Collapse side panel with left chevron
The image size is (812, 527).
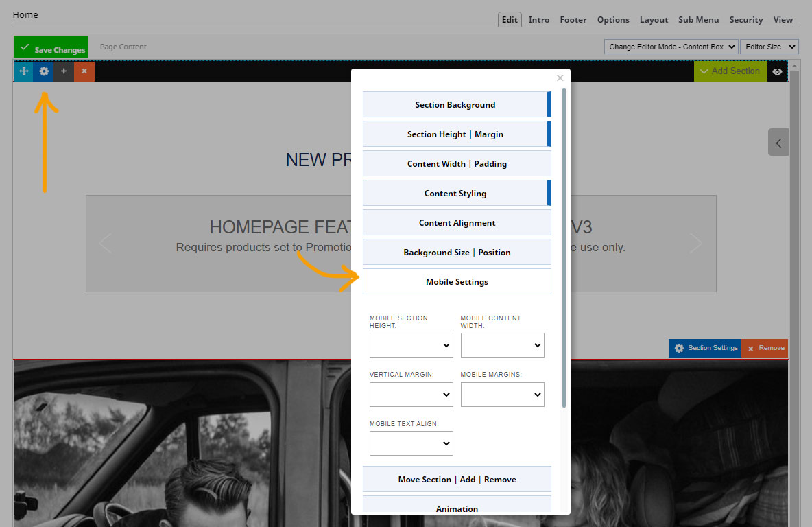click(778, 143)
